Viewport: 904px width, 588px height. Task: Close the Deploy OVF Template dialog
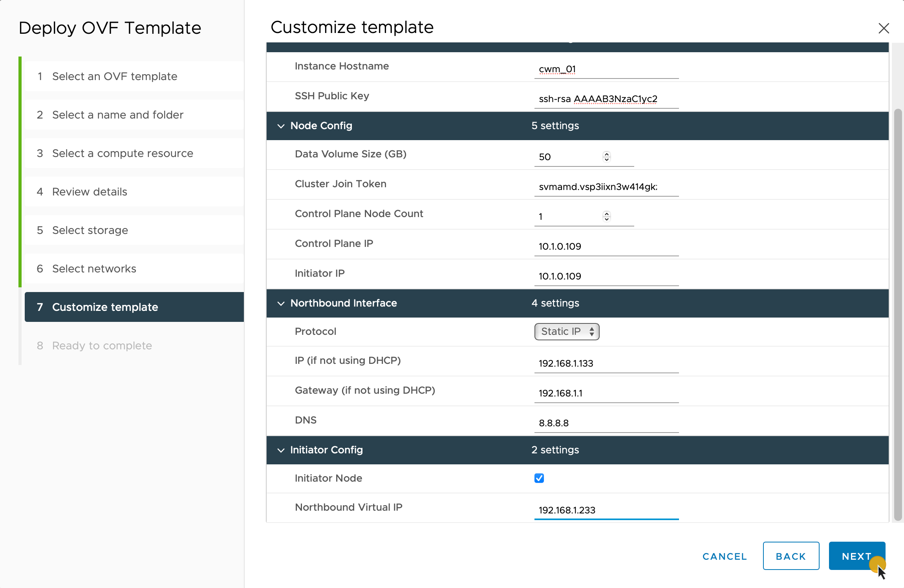(x=884, y=28)
